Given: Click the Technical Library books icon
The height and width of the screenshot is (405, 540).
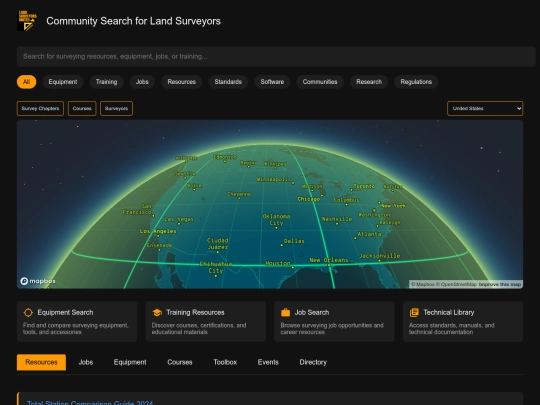Looking at the screenshot, I should pos(414,312).
